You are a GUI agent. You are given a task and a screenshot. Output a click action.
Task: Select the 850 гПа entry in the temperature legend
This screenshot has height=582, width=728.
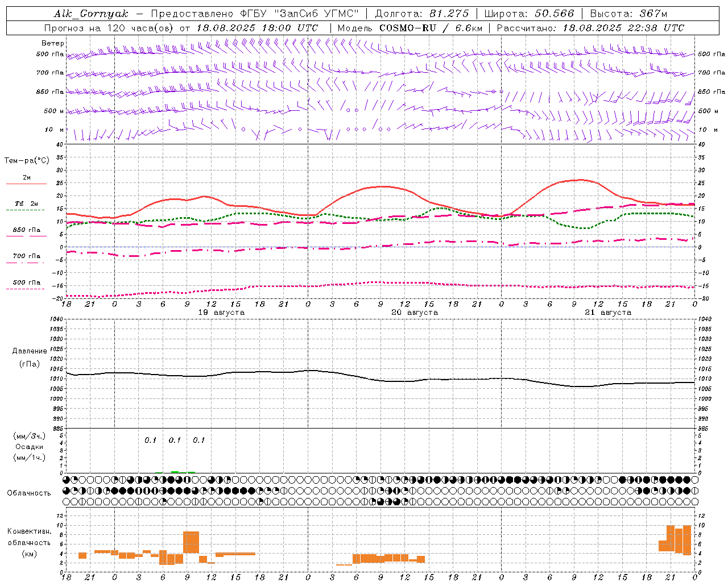[27, 230]
